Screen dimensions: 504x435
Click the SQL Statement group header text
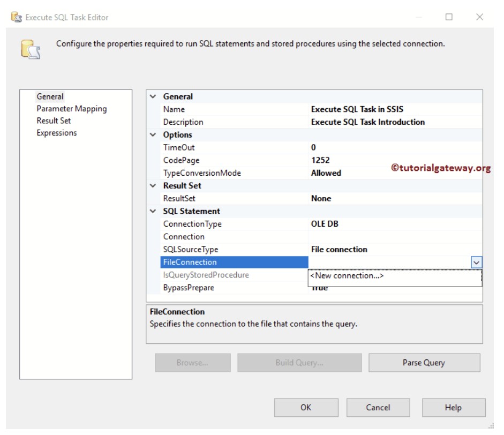192,211
